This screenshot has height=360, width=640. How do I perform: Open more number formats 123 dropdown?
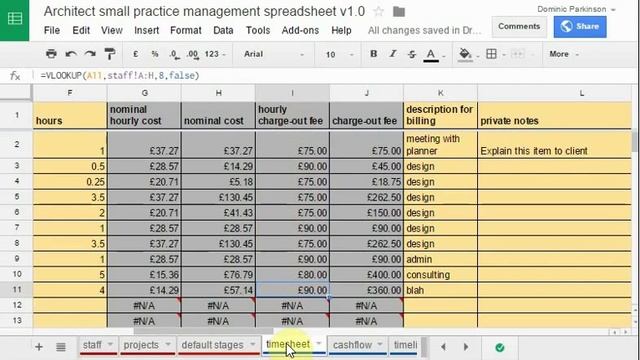[x=215, y=54]
